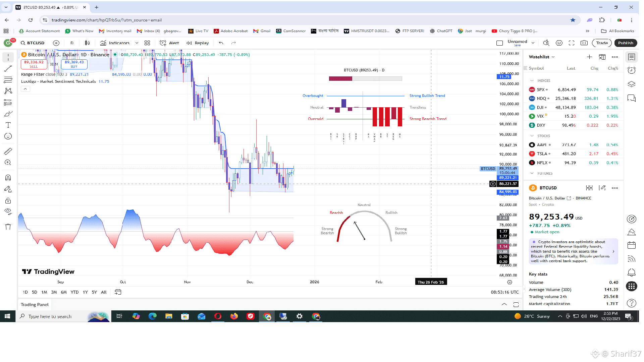Add symbol to compare with plus icon

pos(56,43)
